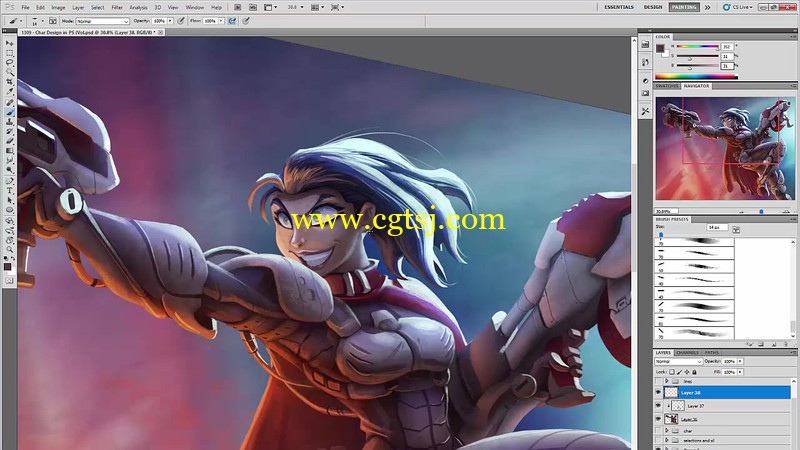
Task: Hide Layer 38 visibility eye
Action: (658, 392)
